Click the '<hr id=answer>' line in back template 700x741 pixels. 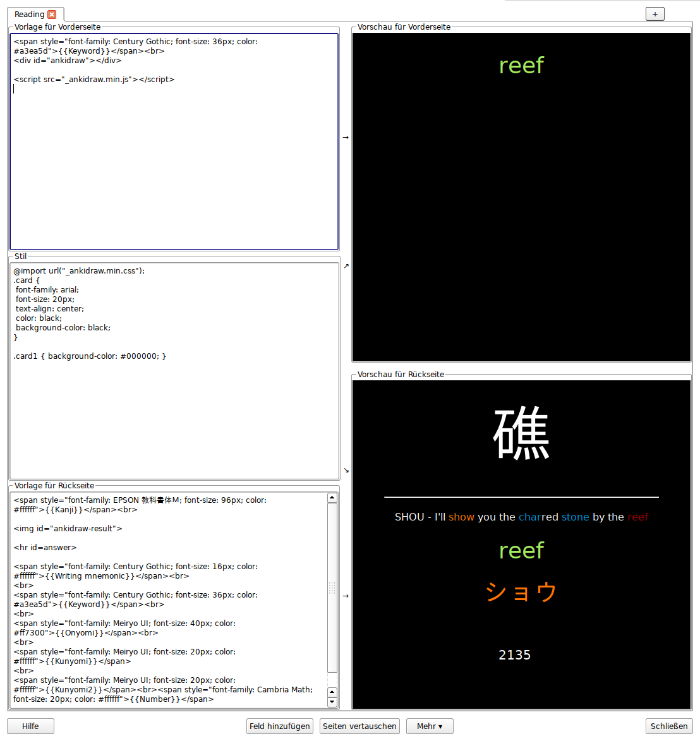[x=45, y=547]
